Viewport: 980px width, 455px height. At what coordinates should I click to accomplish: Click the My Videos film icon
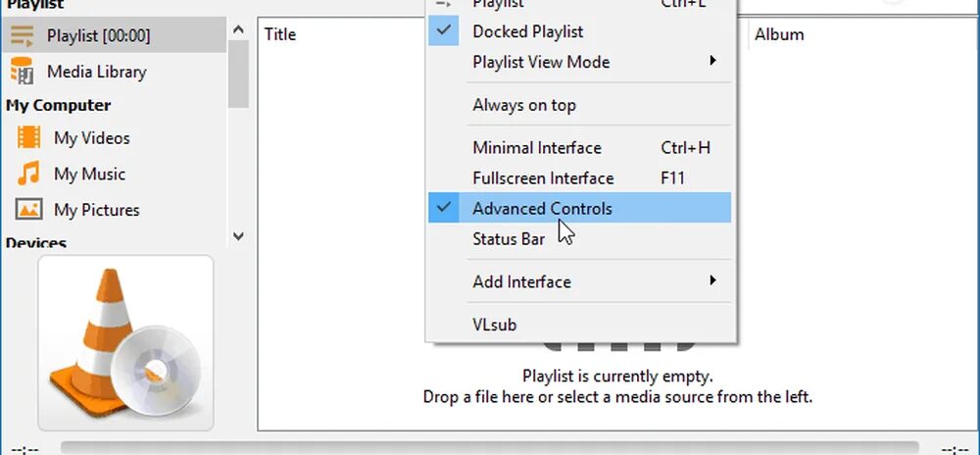tap(29, 138)
